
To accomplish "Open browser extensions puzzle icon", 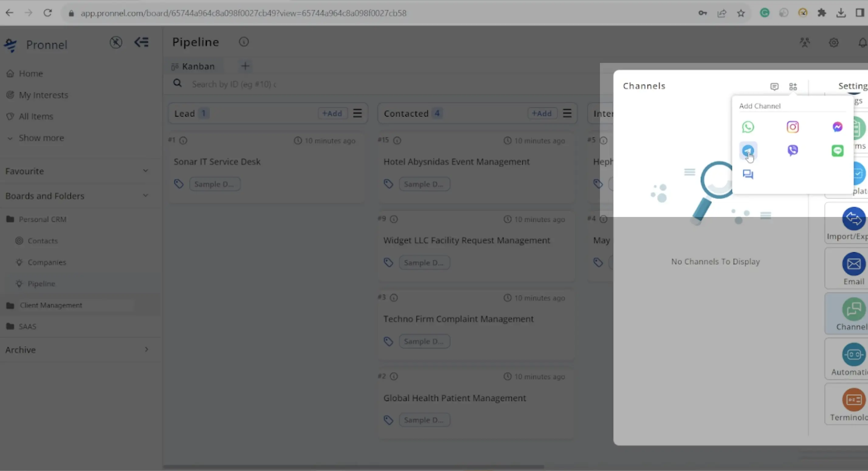I will click(x=822, y=13).
